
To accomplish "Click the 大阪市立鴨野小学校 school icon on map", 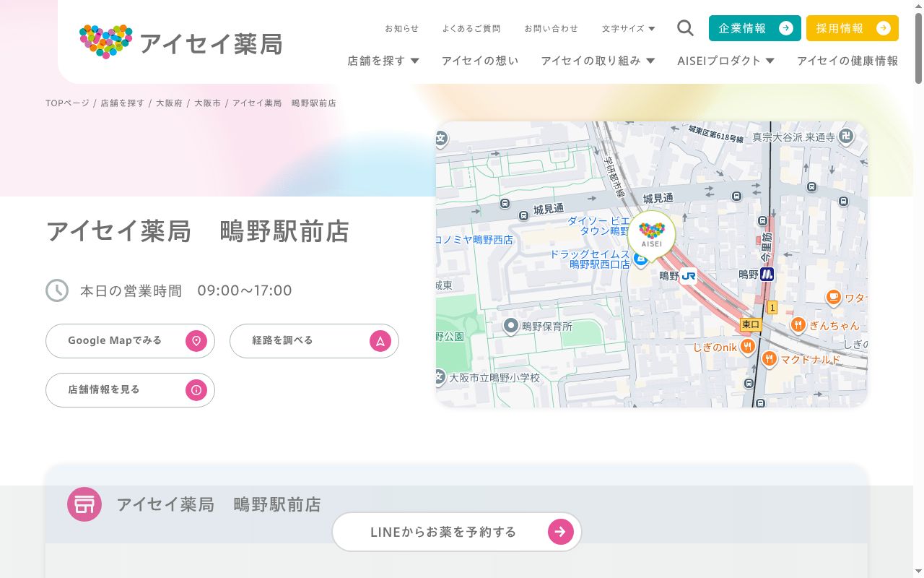I will point(440,376).
